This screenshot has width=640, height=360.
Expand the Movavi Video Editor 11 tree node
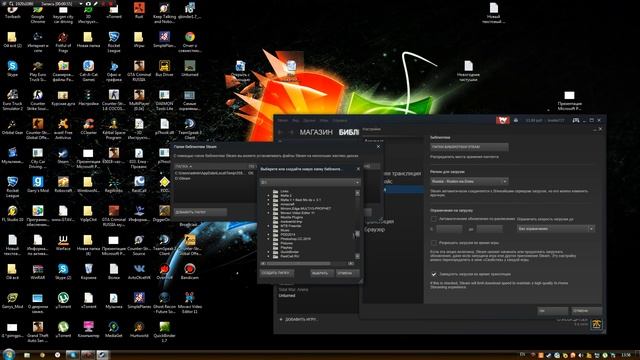268,213
